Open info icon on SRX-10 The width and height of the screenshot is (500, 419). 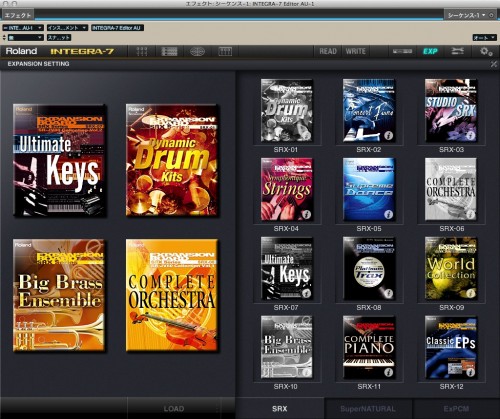click(x=306, y=372)
